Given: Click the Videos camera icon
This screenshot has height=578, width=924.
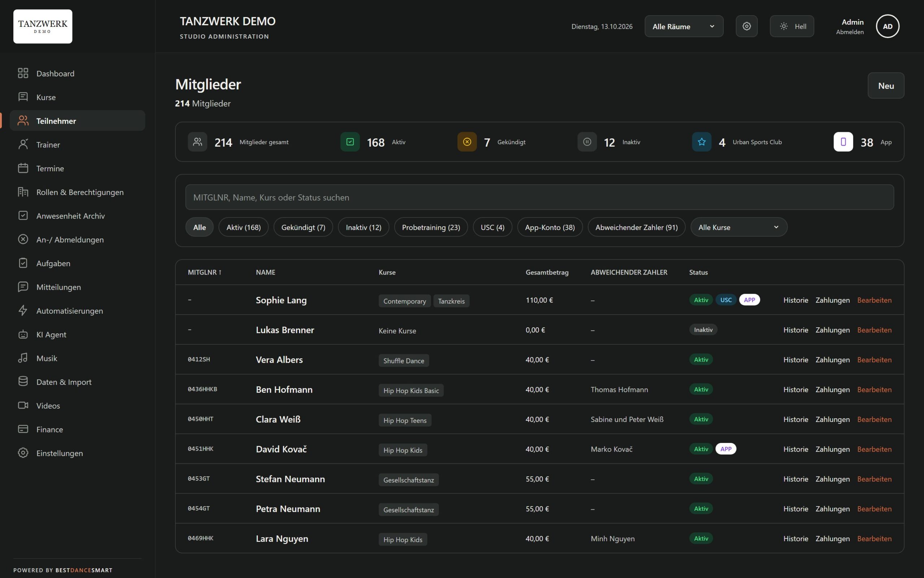Looking at the screenshot, I should coord(23,405).
